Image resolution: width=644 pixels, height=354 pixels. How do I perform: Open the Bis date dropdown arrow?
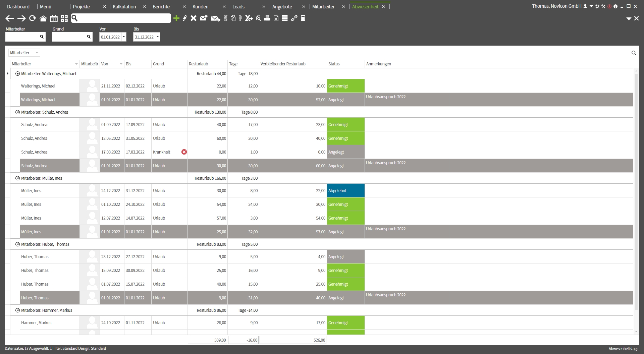tap(158, 37)
